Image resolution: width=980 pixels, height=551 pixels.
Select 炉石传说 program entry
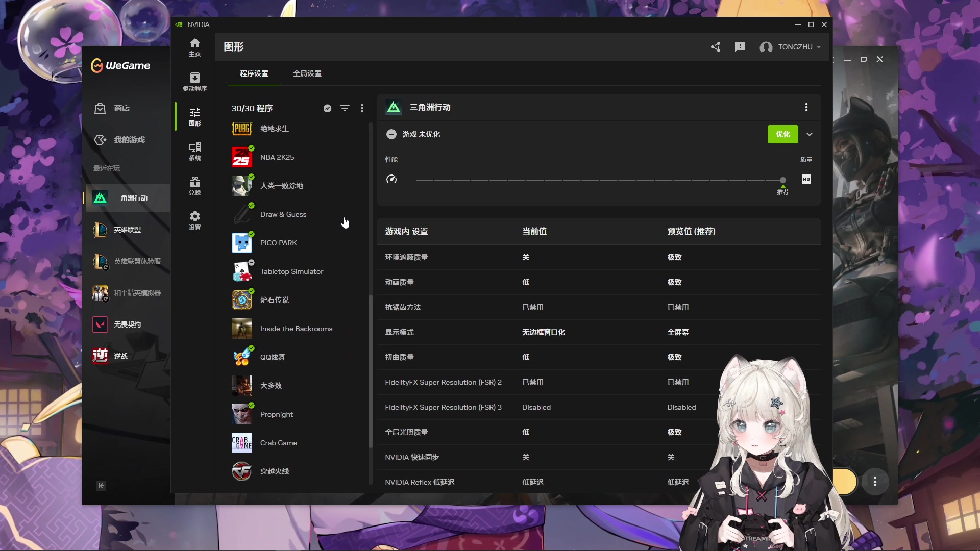(298, 300)
